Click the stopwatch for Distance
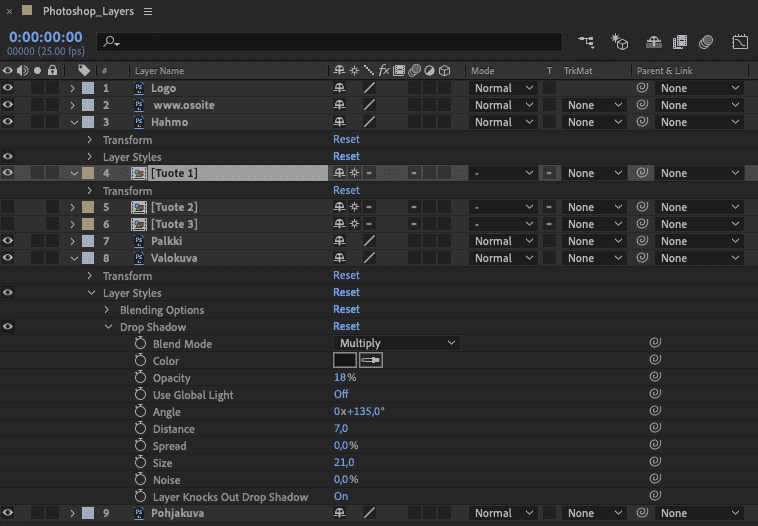The image size is (758, 526). tap(140, 428)
